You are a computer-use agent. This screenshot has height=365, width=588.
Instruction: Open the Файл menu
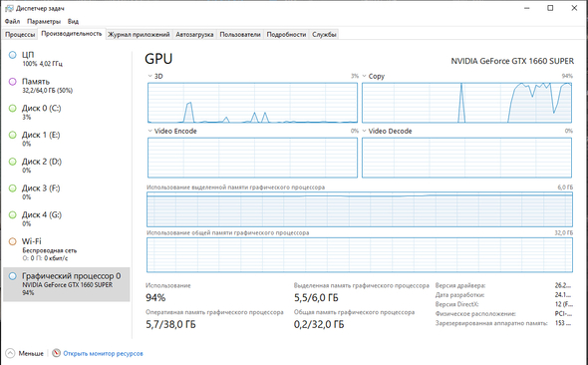(12, 21)
